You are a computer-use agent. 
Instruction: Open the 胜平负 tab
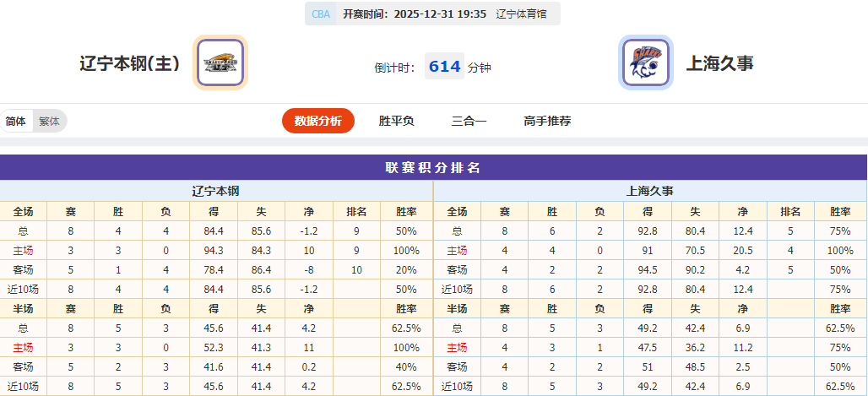coord(396,121)
